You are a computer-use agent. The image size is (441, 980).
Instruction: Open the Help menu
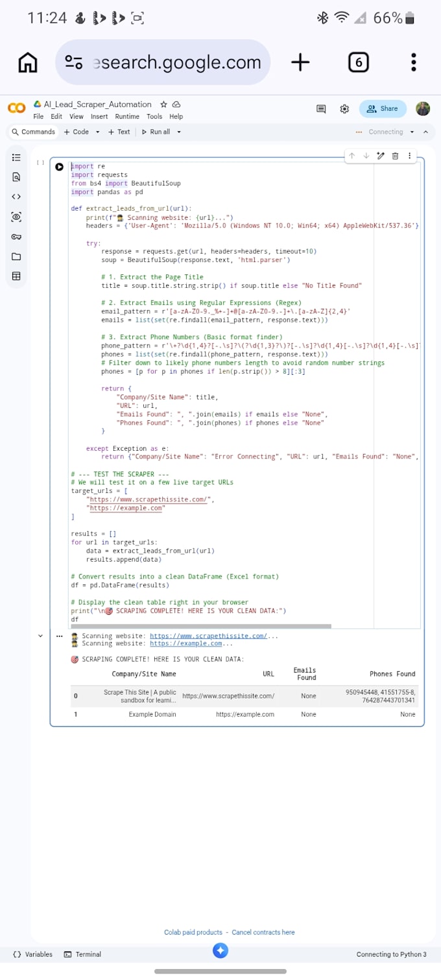[176, 117]
